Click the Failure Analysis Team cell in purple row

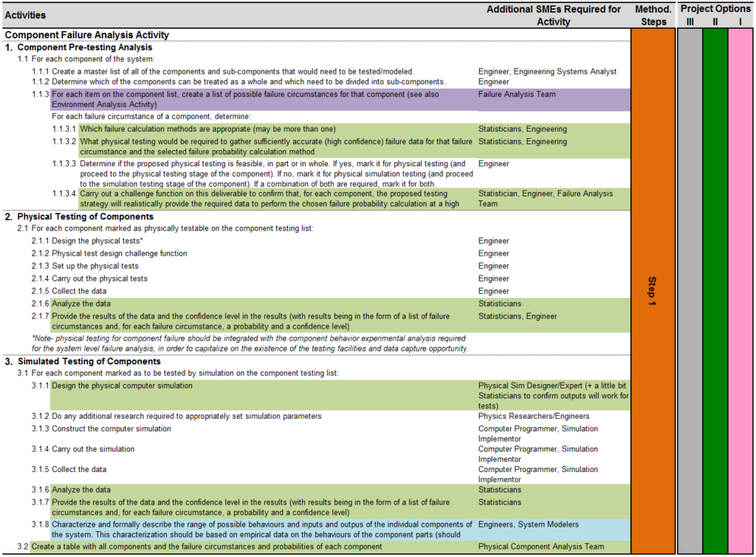[517, 95]
